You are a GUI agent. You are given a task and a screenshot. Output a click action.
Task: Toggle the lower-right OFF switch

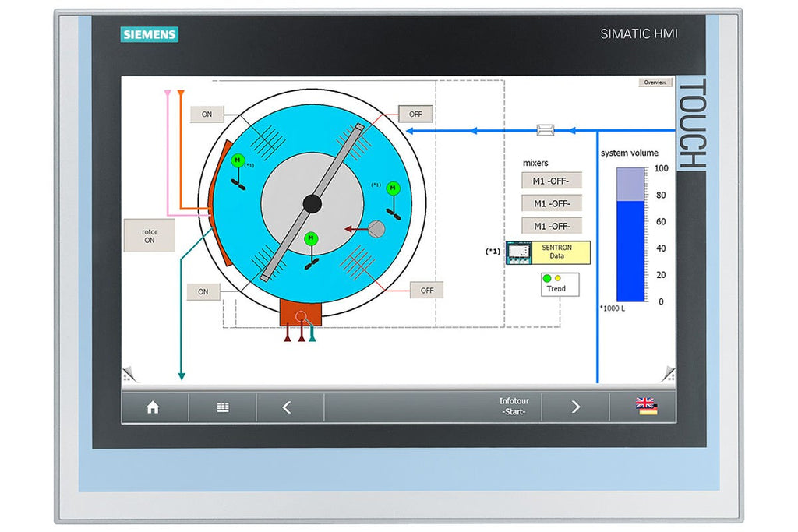426,291
